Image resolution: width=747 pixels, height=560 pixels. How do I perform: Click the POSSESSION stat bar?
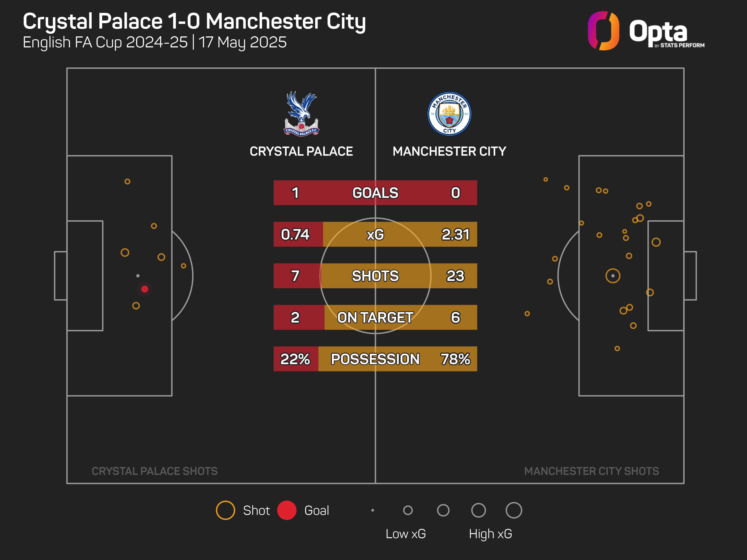click(x=375, y=359)
